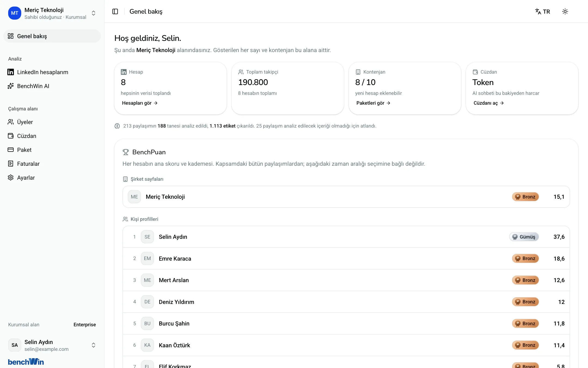
Task: Expand the Meriç Teknoloji workspace switcher
Action: pyautogui.click(x=52, y=13)
